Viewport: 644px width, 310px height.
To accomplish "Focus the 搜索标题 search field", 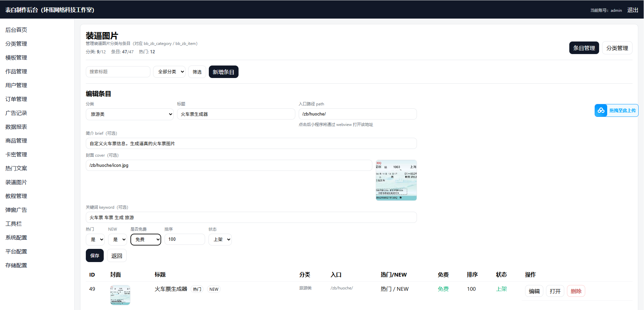I will click(x=118, y=72).
